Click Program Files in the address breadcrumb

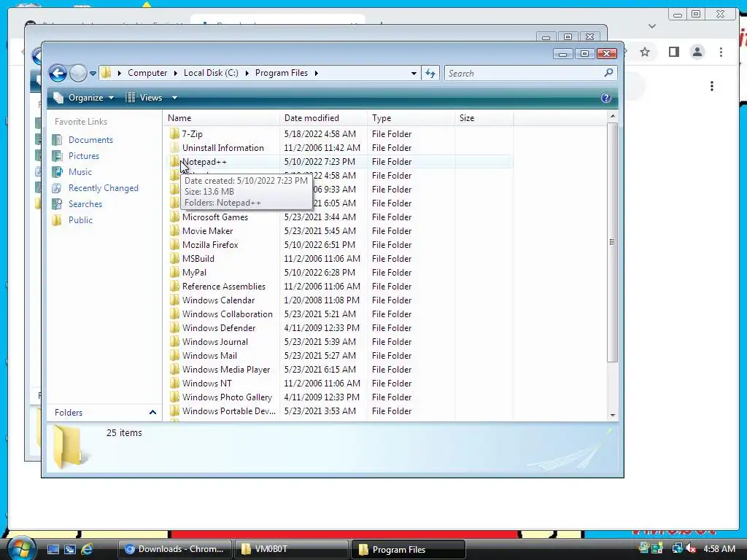pyautogui.click(x=282, y=73)
